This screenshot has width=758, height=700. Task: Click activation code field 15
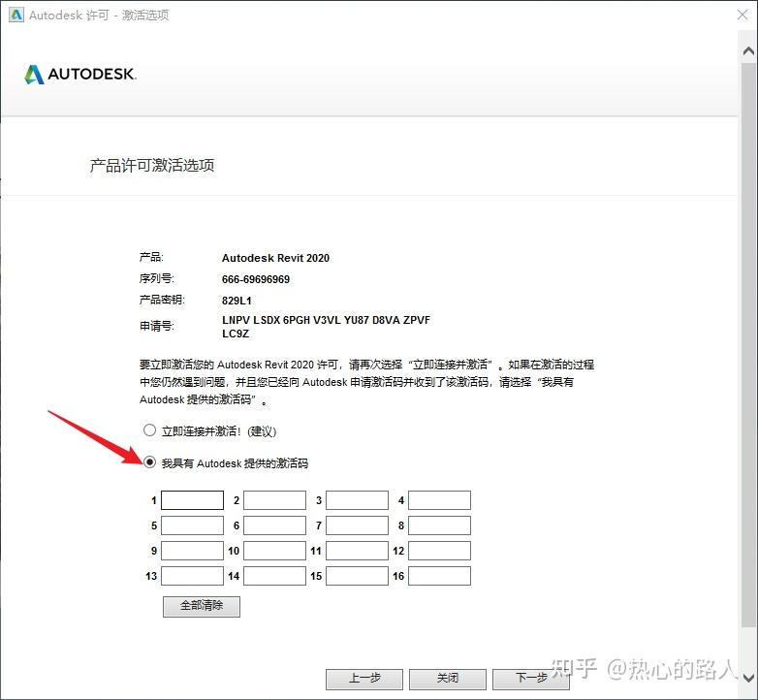357,576
